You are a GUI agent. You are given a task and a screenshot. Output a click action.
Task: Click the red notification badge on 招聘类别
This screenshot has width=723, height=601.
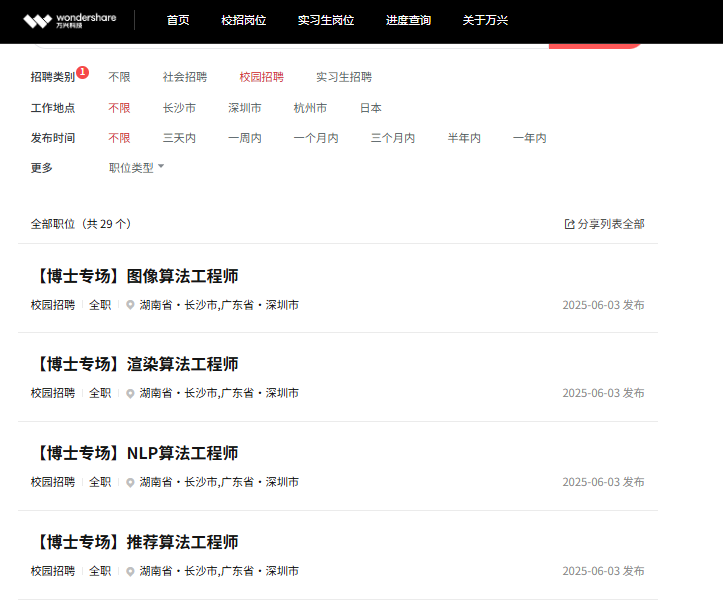click(x=83, y=72)
